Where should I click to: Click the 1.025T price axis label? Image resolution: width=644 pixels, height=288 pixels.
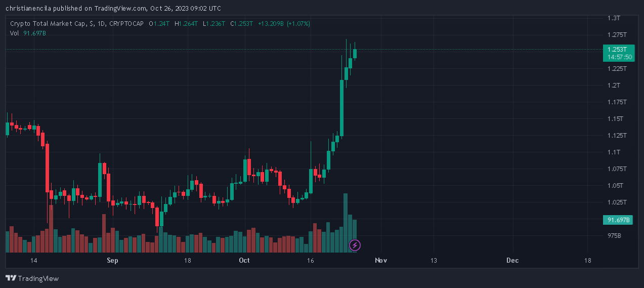[x=617, y=202]
